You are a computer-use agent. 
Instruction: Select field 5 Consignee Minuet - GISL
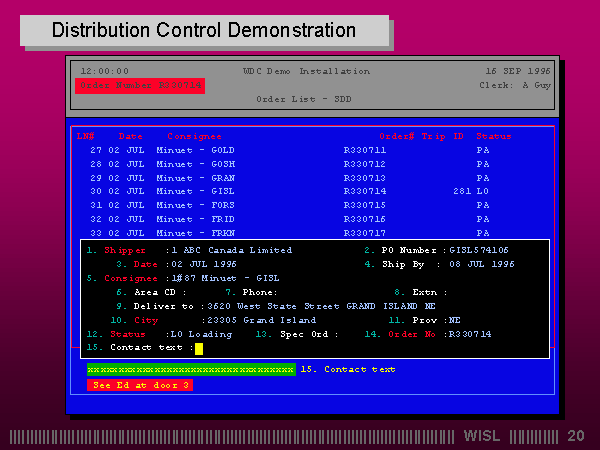(x=183, y=278)
